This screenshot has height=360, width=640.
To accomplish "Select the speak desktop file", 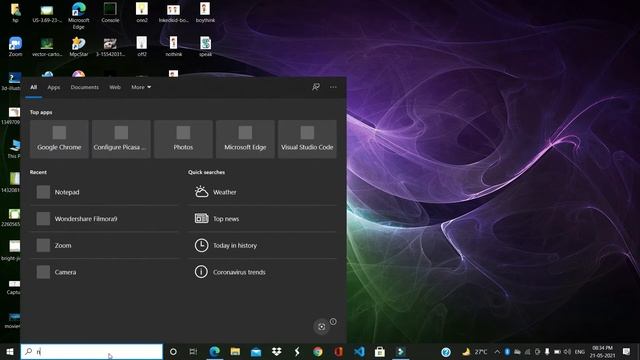I will pos(205,46).
